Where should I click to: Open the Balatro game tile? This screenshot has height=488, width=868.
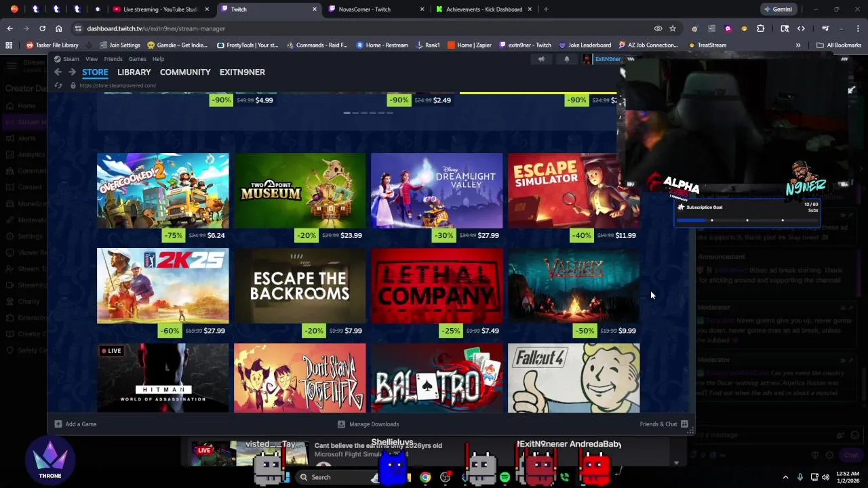(x=437, y=378)
